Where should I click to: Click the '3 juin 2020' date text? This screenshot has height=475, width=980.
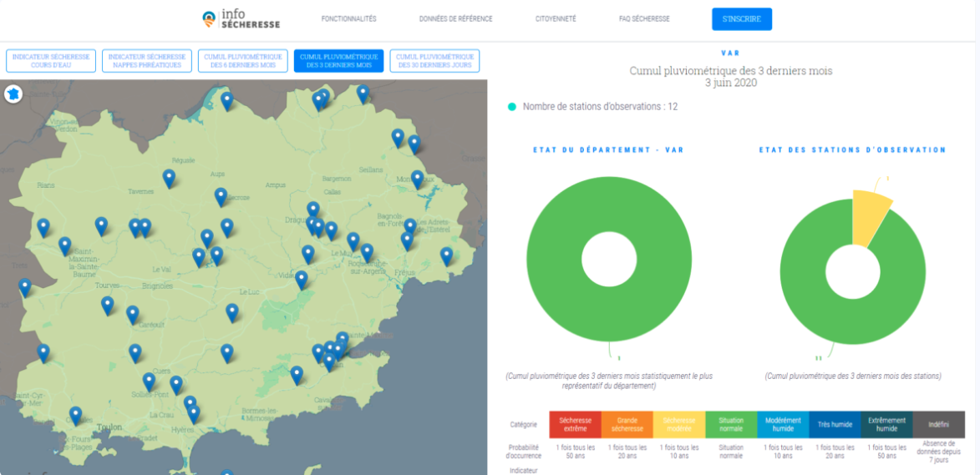731,83
